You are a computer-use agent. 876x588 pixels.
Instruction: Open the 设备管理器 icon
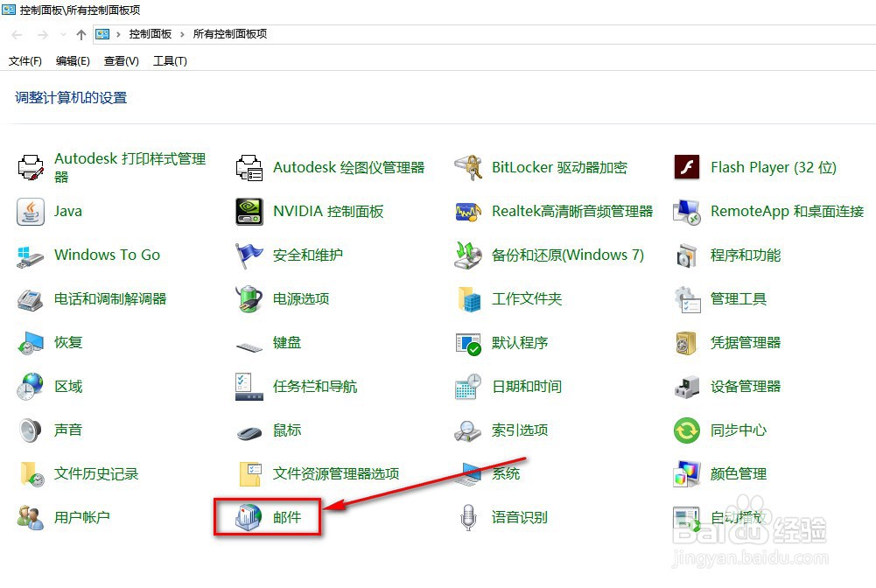pos(687,387)
